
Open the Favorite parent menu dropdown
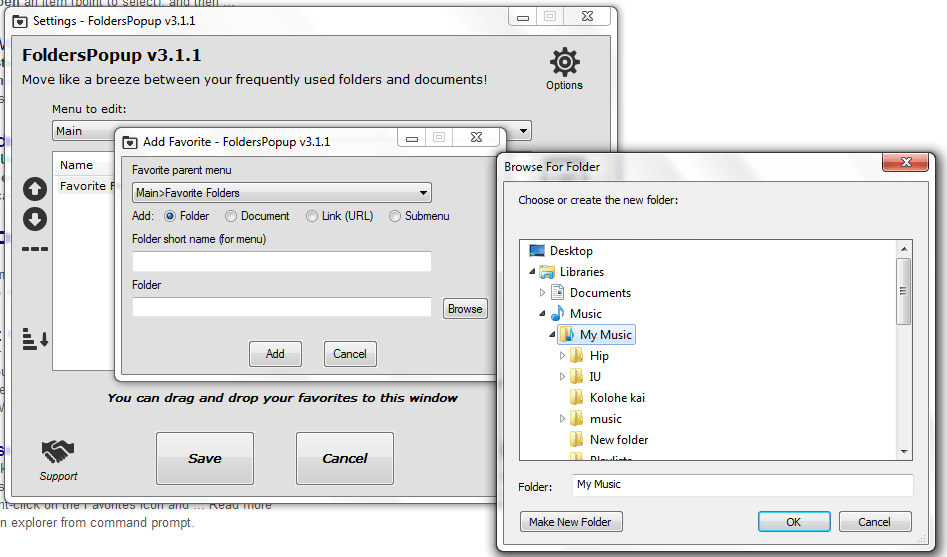(x=281, y=193)
